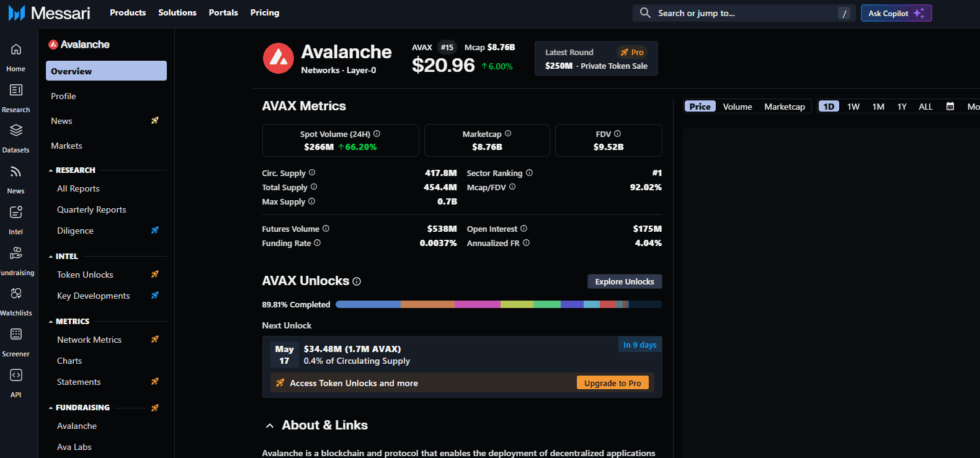The image size is (980, 458).
Task: Open the Portals menu
Action: [x=223, y=12]
